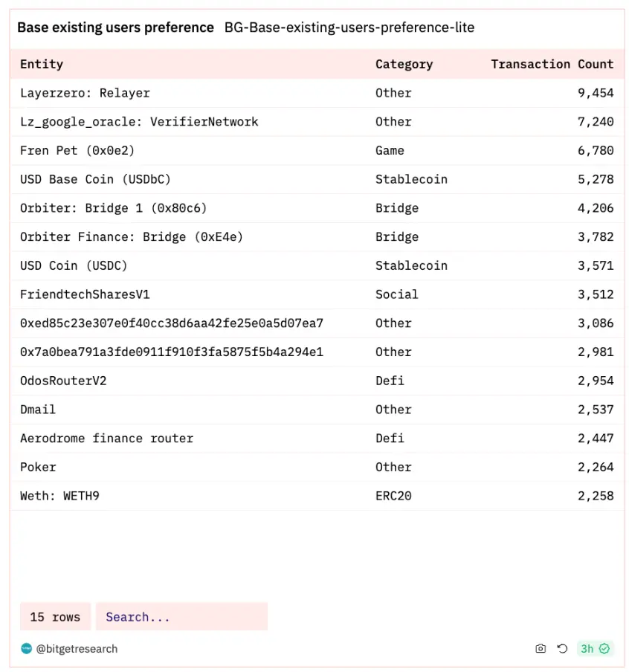The height and width of the screenshot is (672, 629).
Task: Open the @bitgetresearch profile link
Action: pyautogui.click(x=77, y=649)
